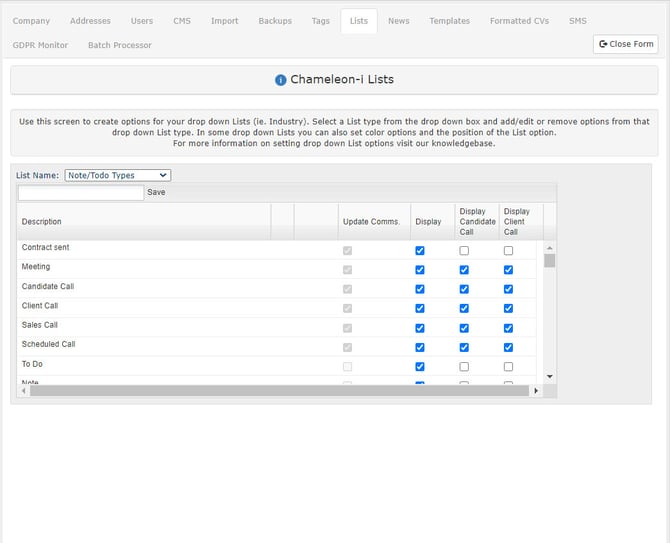Image resolution: width=670 pixels, height=543 pixels.
Task: Open the GDPR Monitor tab
Action: (x=40, y=45)
